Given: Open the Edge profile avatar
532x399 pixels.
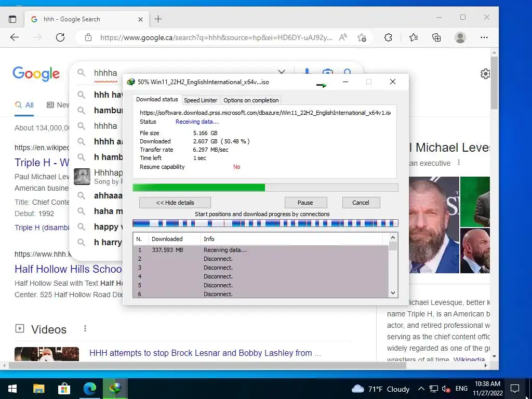Looking at the screenshot, I should point(460,37).
